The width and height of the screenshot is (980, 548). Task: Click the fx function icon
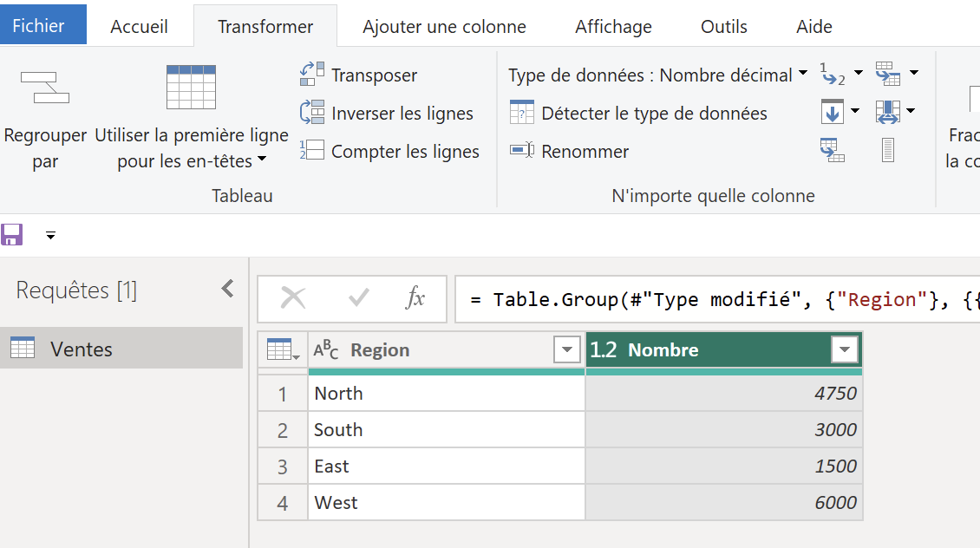[415, 298]
